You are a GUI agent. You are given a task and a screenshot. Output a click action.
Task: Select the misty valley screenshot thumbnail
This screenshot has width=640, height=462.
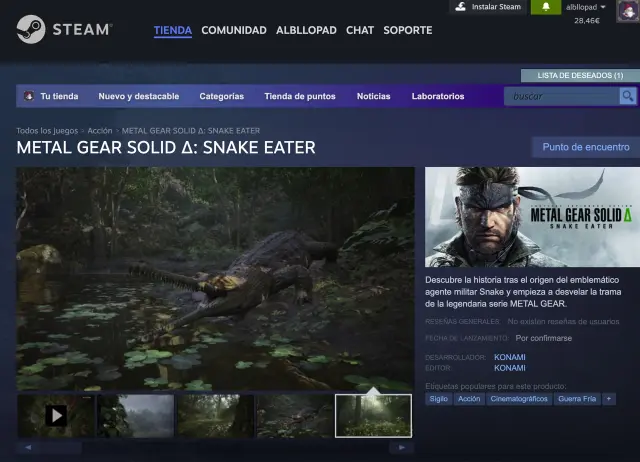pyautogui.click(x=136, y=416)
